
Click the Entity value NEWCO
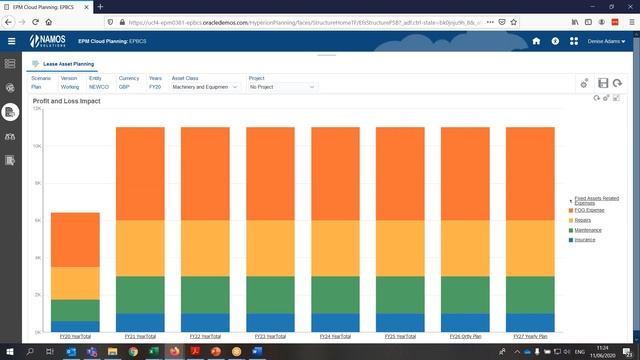tap(99, 87)
